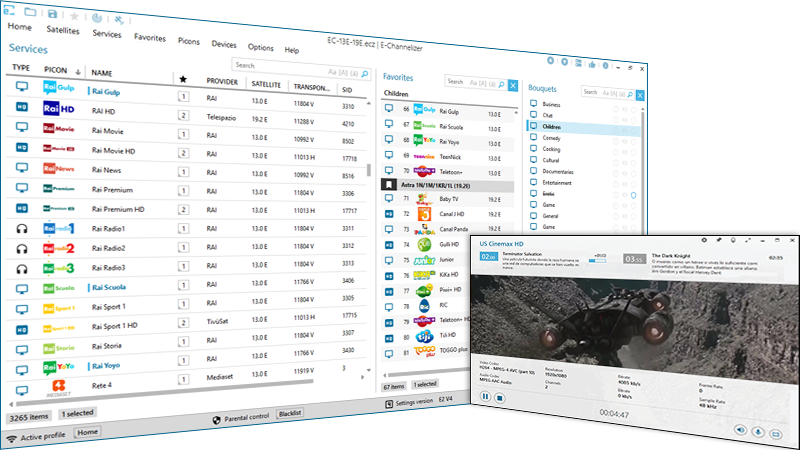
Task: Open the Satellites menu
Action: coord(63,31)
